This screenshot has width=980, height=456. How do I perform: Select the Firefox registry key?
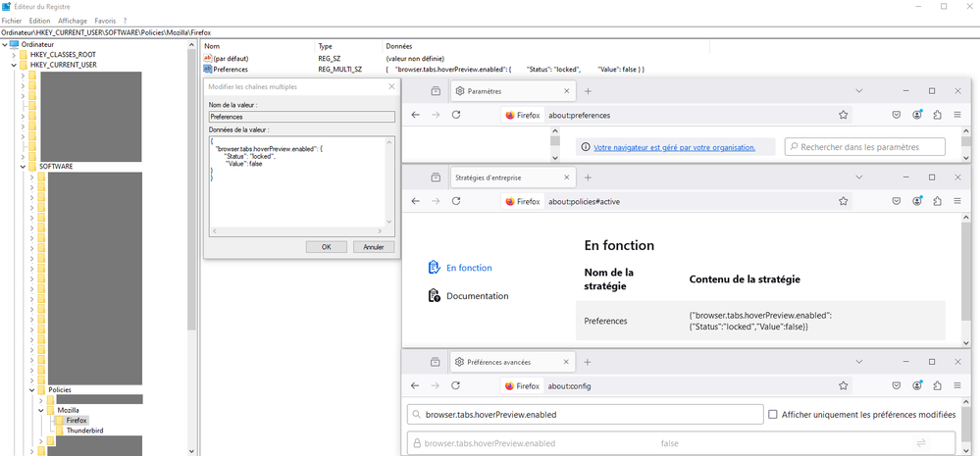[77, 421]
